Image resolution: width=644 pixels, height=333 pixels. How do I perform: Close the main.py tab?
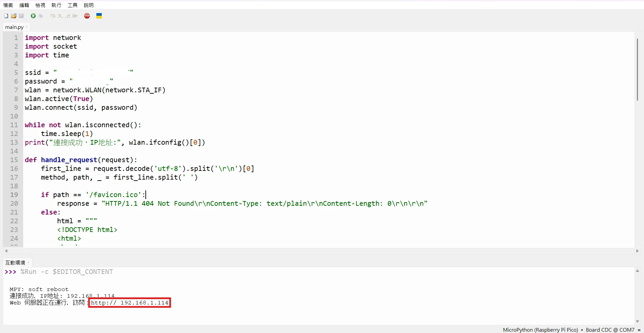tap(27, 27)
